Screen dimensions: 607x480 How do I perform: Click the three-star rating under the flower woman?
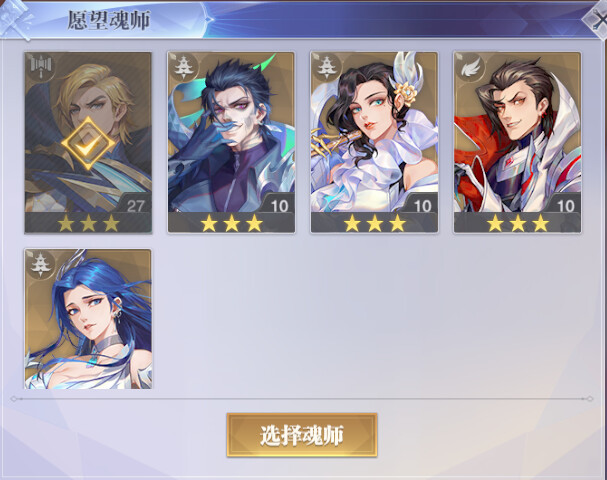(374, 223)
